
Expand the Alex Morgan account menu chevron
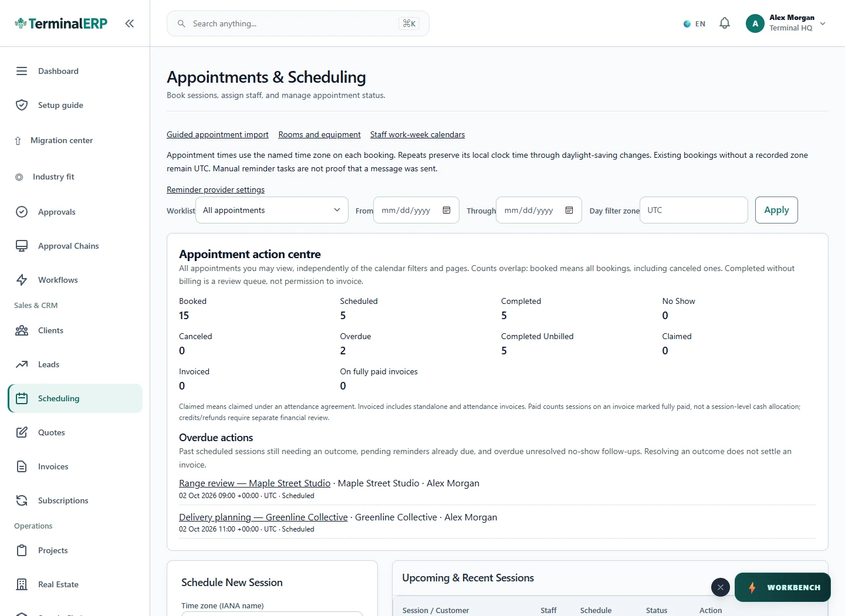823,23
